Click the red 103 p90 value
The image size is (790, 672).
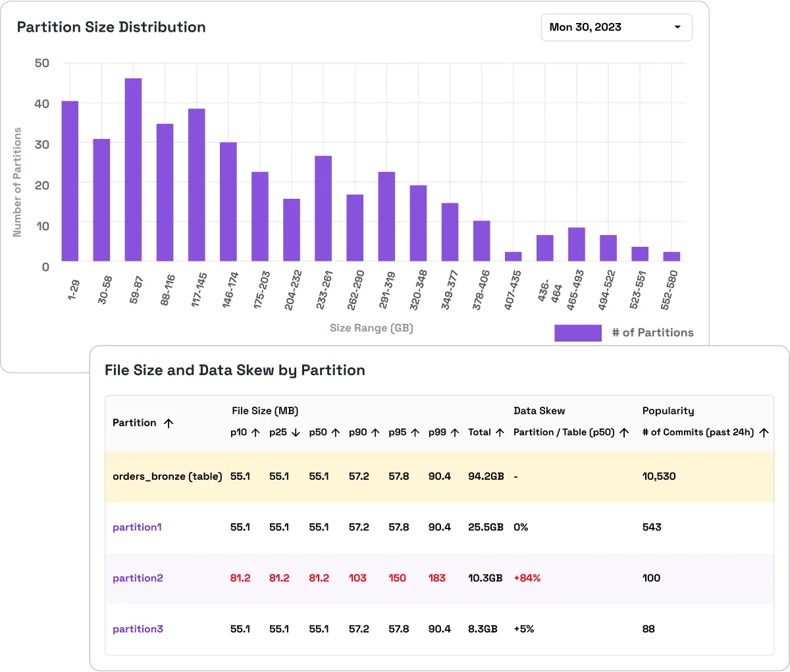point(357,578)
